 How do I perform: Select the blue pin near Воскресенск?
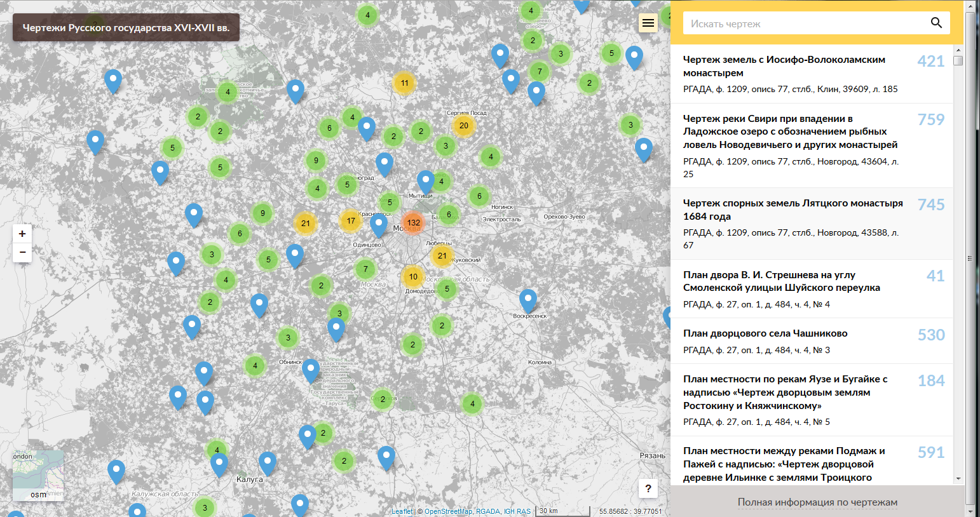(527, 298)
